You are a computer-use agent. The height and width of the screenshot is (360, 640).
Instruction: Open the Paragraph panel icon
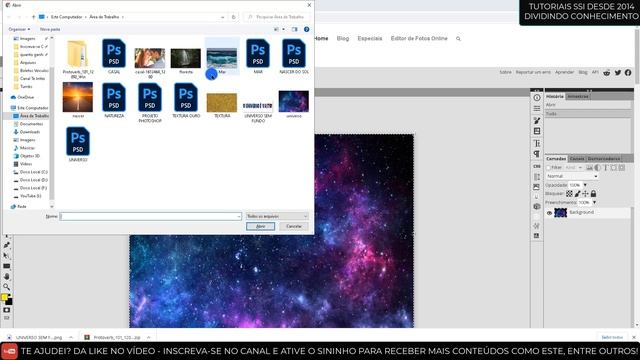click(537, 154)
